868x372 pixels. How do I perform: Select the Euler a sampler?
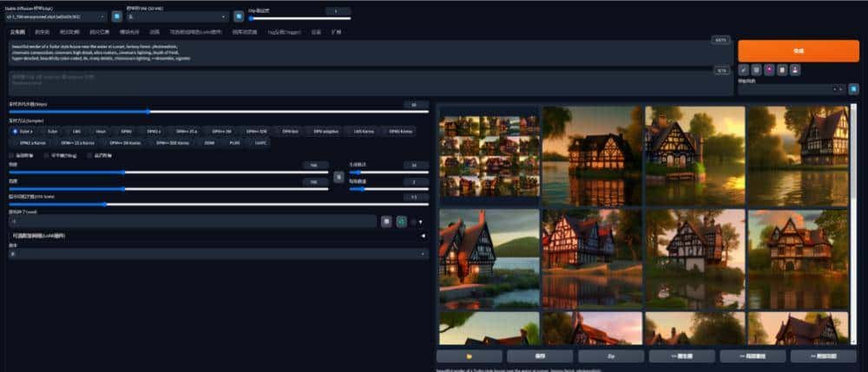coord(22,131)
